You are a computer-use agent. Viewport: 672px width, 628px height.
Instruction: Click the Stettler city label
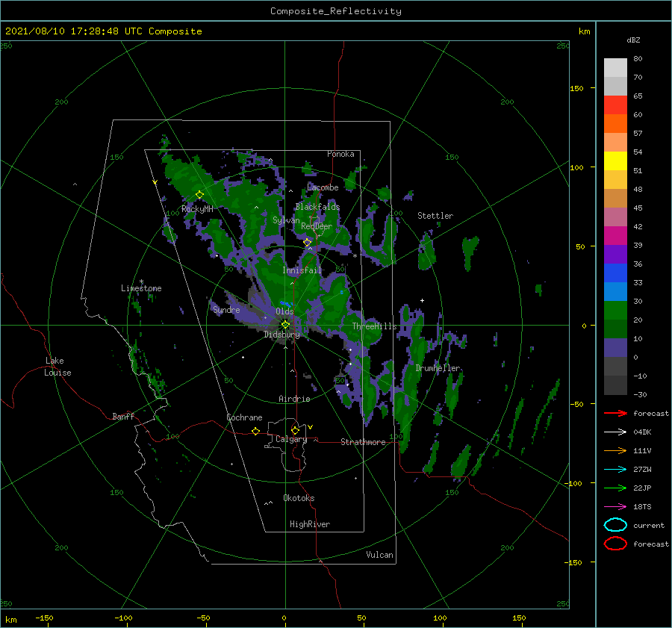[435, 216]
